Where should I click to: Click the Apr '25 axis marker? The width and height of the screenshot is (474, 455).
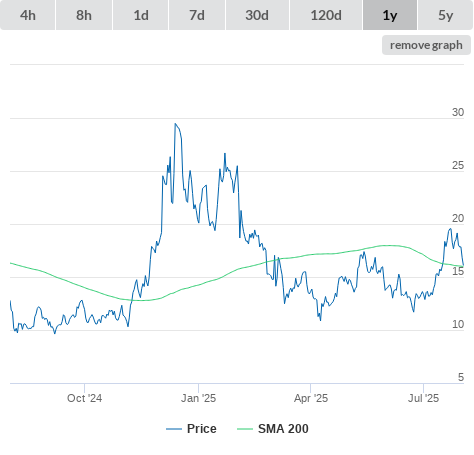click(x=311, y=398)
